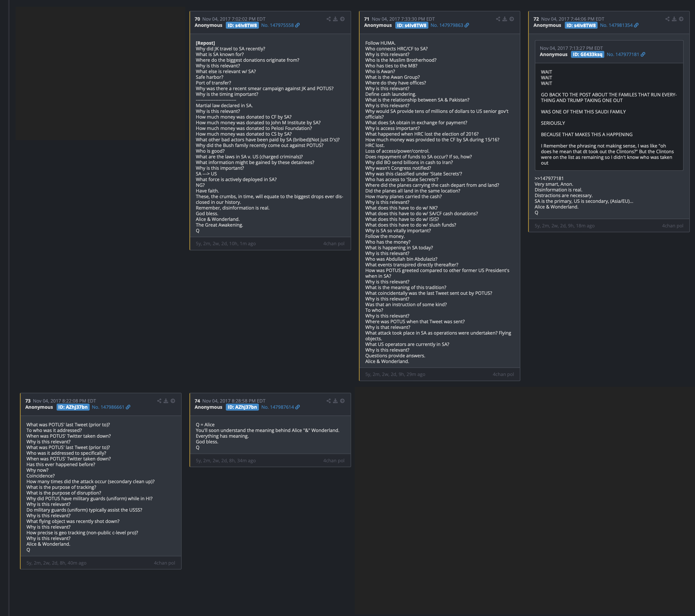Image resolution: width=695 pixels, height=616 pixels.
Task: Open post 74 via the arrow-circle icon
Action: (342, 401)
